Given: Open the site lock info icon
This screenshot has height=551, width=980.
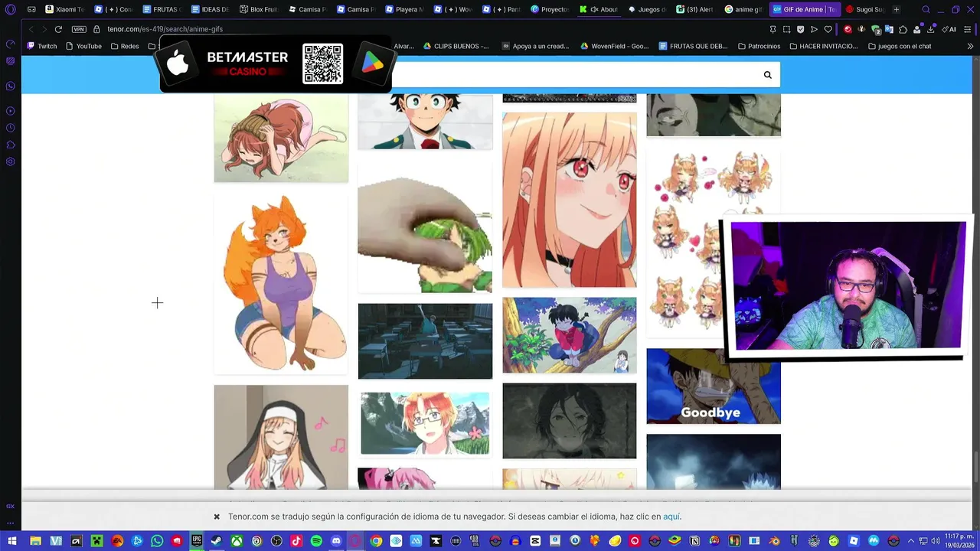Looking at the screenshot, I should point(97,29).
